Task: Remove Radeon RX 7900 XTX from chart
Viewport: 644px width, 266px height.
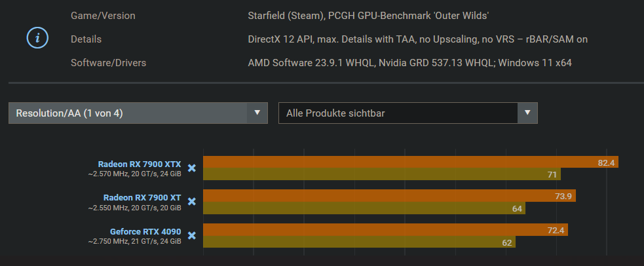Action: click(x=192, y=168)
